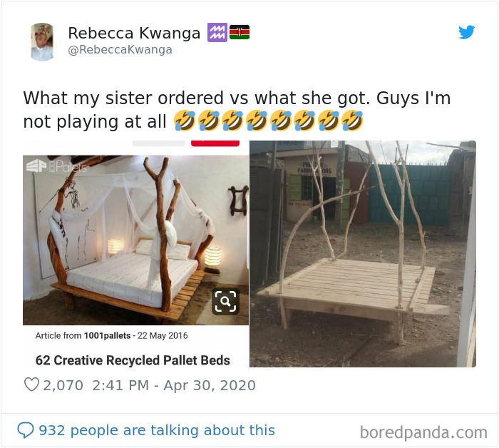Click the 2:41 PM - Apr 30, 2020 timestamp
Viewport: 499px width, 448px height.
174,385
